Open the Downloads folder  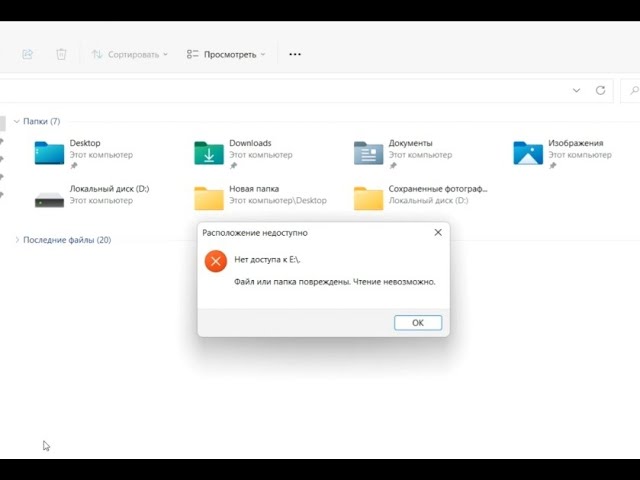[x=209, y=152]
